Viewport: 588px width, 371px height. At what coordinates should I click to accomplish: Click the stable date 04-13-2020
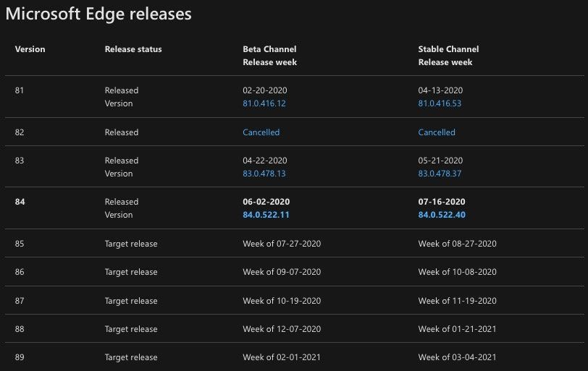pos(440,90)
